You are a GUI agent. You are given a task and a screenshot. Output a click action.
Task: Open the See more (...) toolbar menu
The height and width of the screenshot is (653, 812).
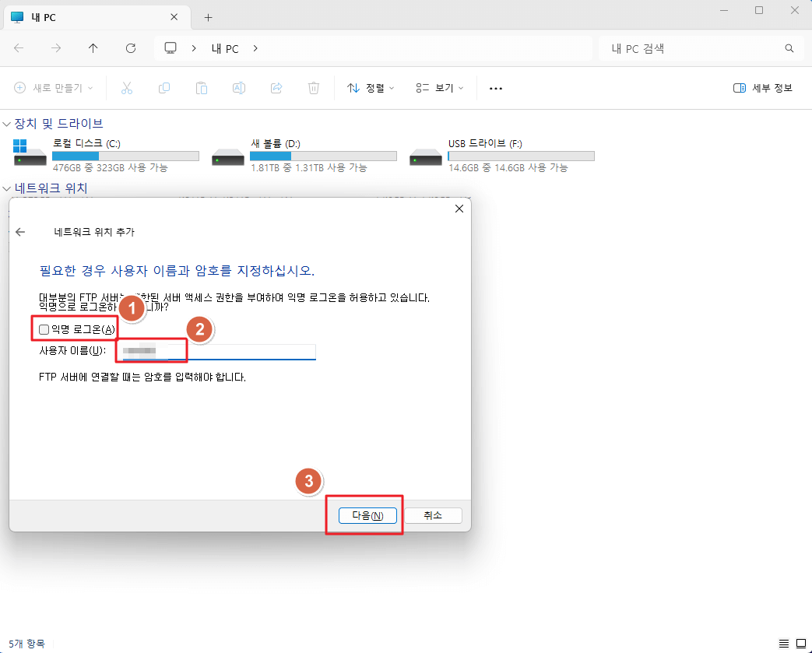495,87
